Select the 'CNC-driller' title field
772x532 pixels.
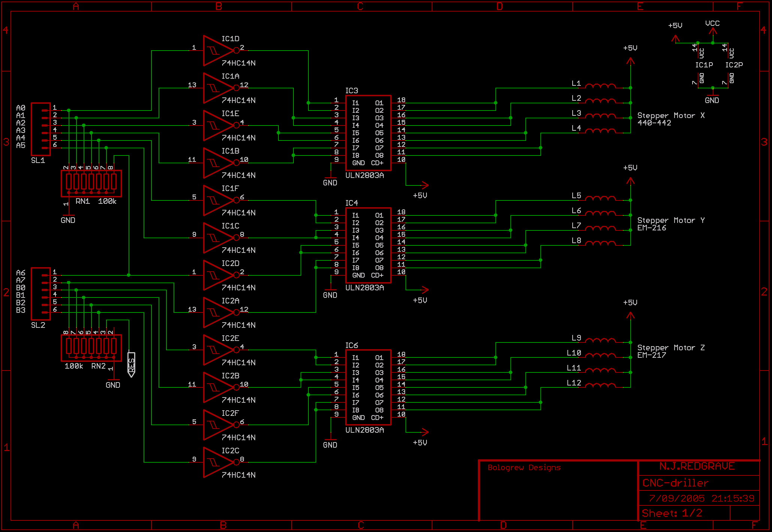click(675, 483)
